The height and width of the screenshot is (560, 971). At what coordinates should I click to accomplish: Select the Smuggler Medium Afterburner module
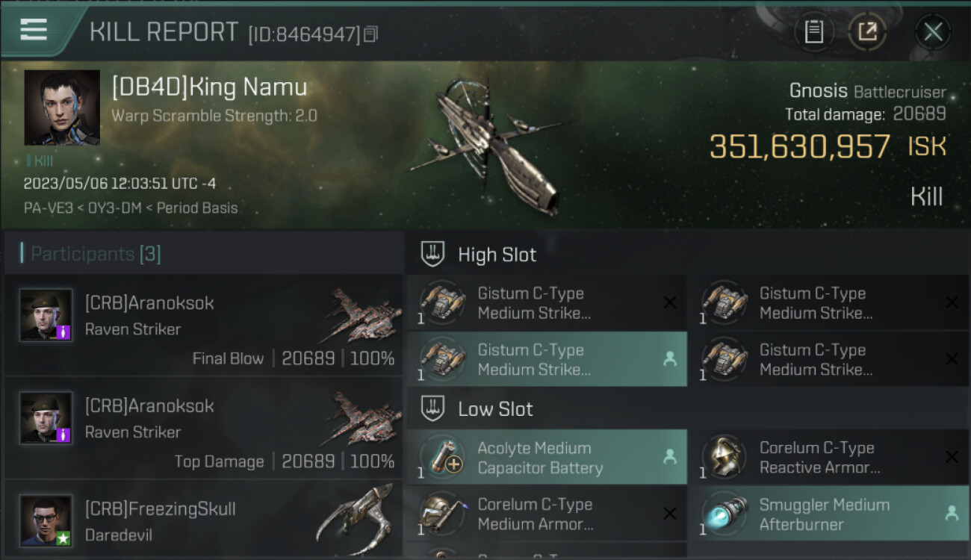click(x=829, y=514)
